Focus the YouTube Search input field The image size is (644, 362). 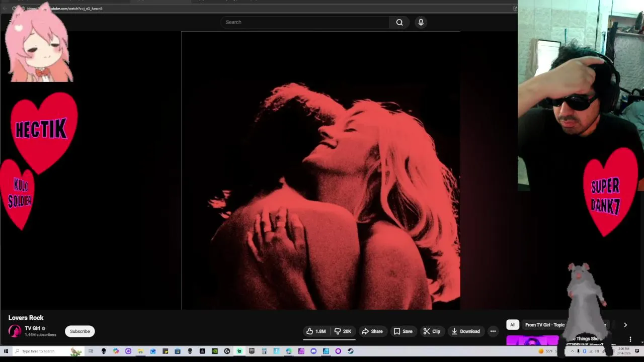pos(305,22)
